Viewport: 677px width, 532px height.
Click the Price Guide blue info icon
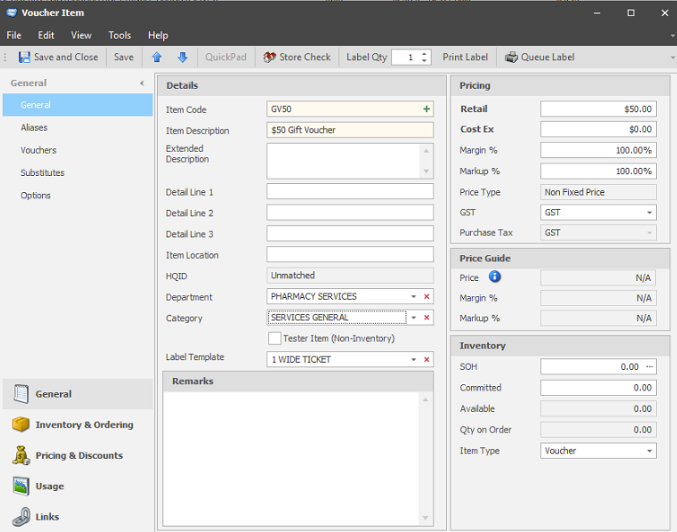click(494, 276)
